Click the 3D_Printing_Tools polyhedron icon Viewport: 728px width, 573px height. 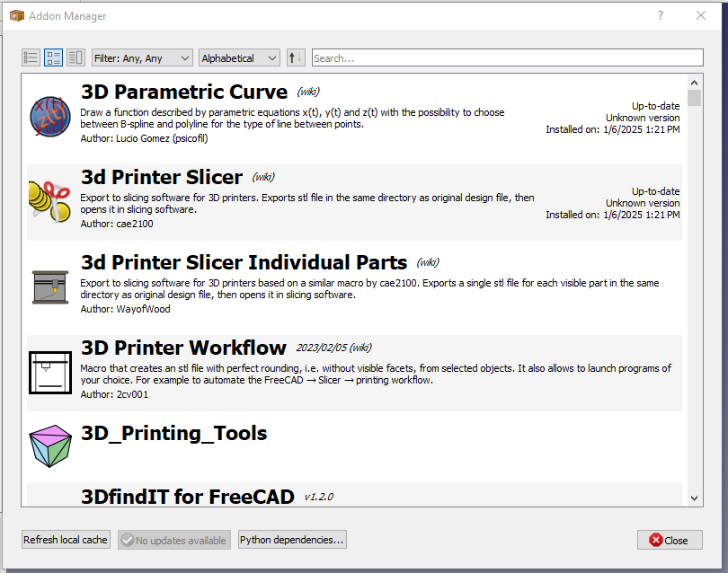pyautogui.click(x=49, y=446)
